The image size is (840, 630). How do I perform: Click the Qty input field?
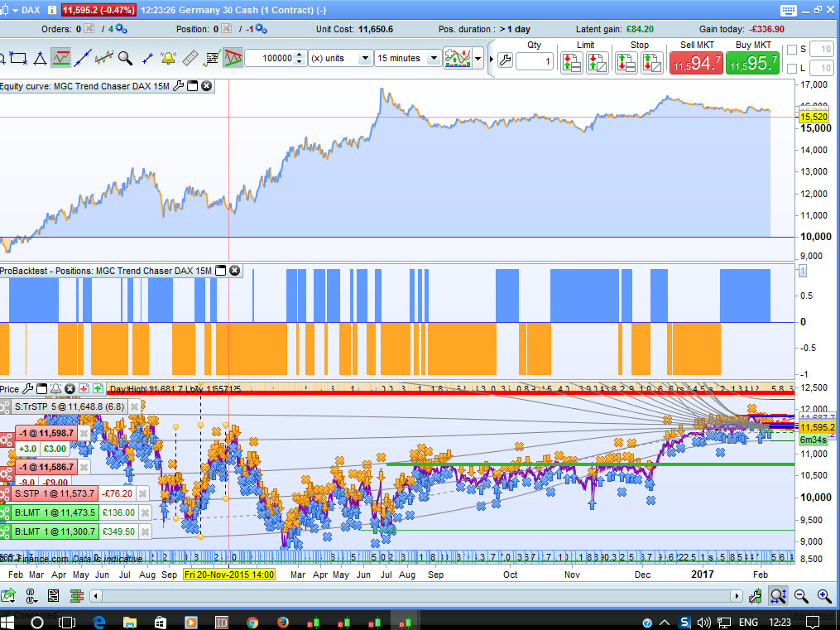(x=535, y=62)
